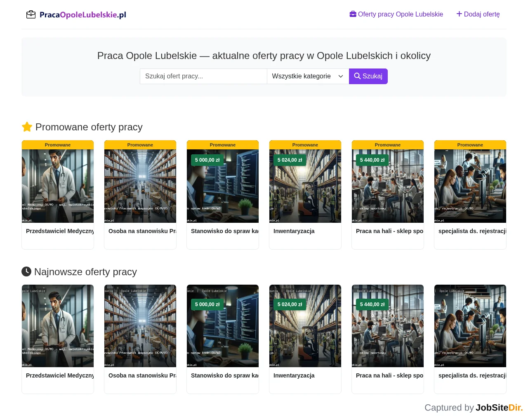Click the Szukaj search button
This screenshot has width=528, height=420.
(368, 76)
